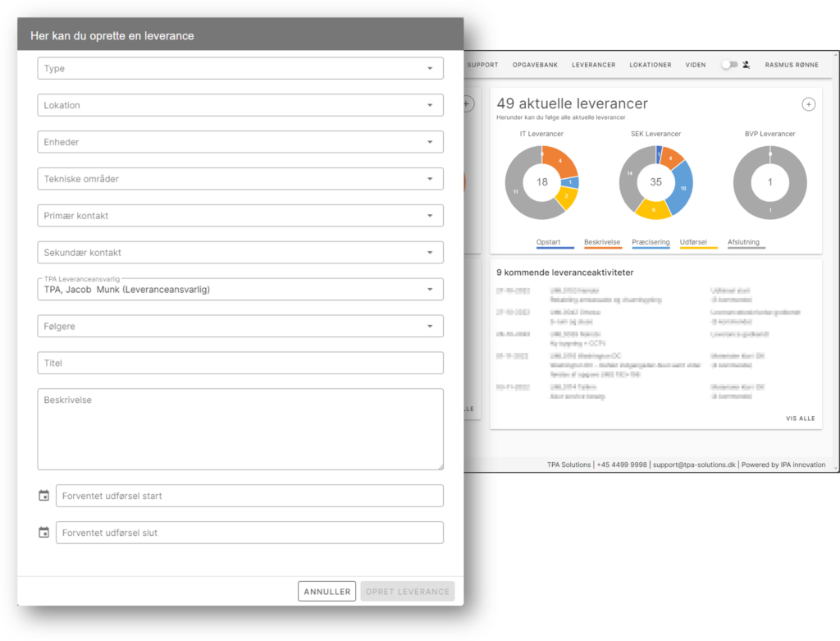
Task: Click the SEK Leverancer donut chart
Action: pyautogui.click(x=655, y=182)
